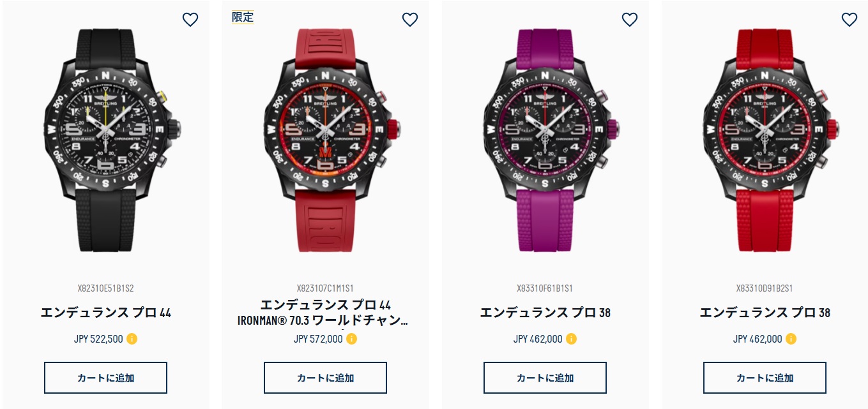
Task: Favorite the black Endurance Pro 44 with heart icon
Action: [190, 20]
